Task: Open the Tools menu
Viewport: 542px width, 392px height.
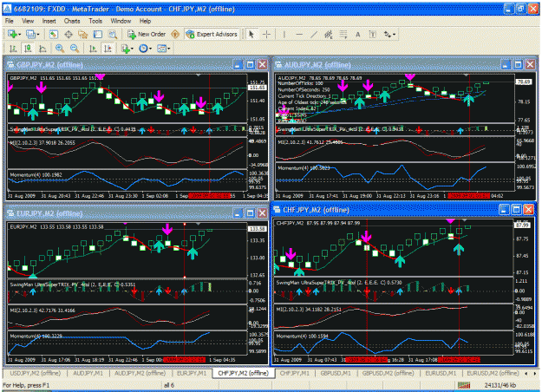Action: tap(95, 21)
